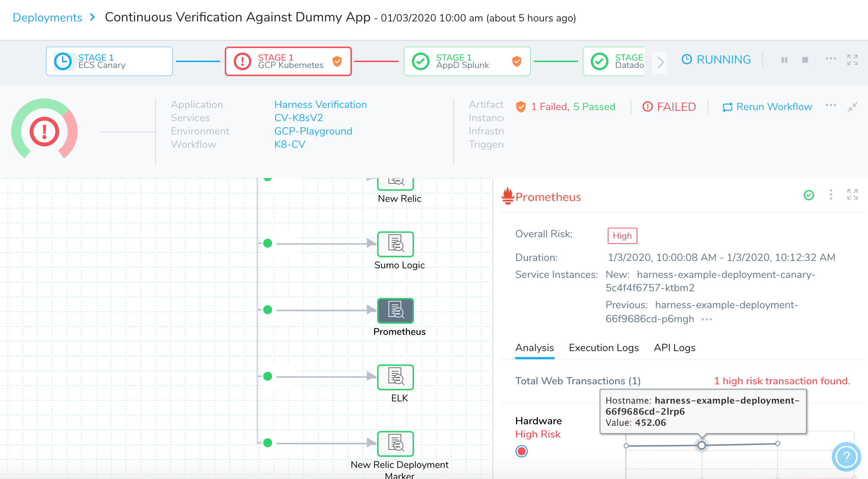Click green connector dot for Deployment Marker
This screenshot has height=479, width=868.
pos(268,443)
